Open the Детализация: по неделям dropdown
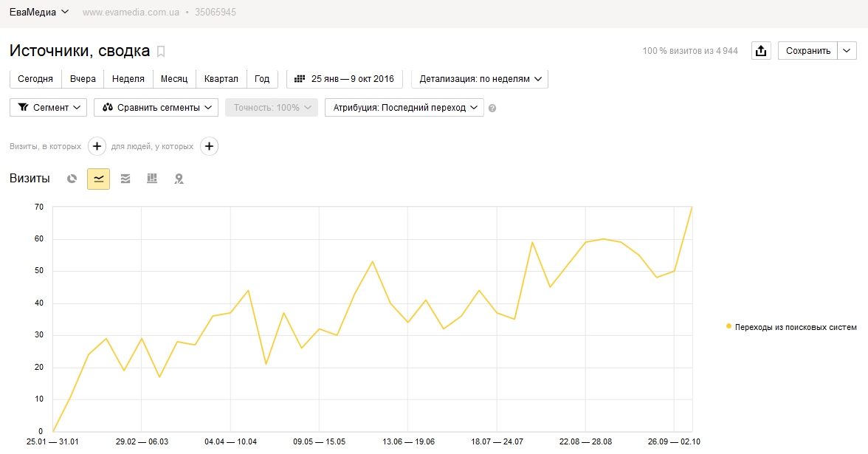 [480, 79]
